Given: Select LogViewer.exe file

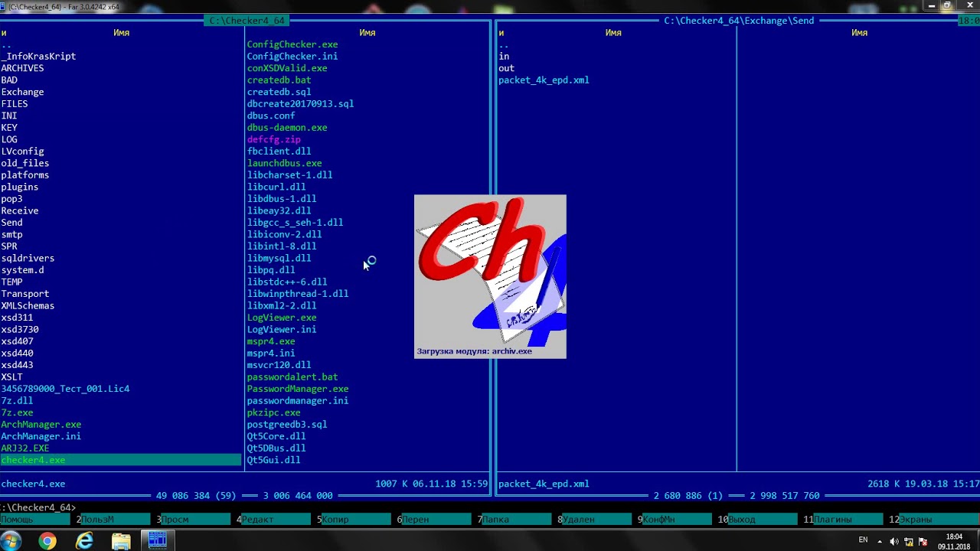Looking at the screenshot, I should pos(282,318).
